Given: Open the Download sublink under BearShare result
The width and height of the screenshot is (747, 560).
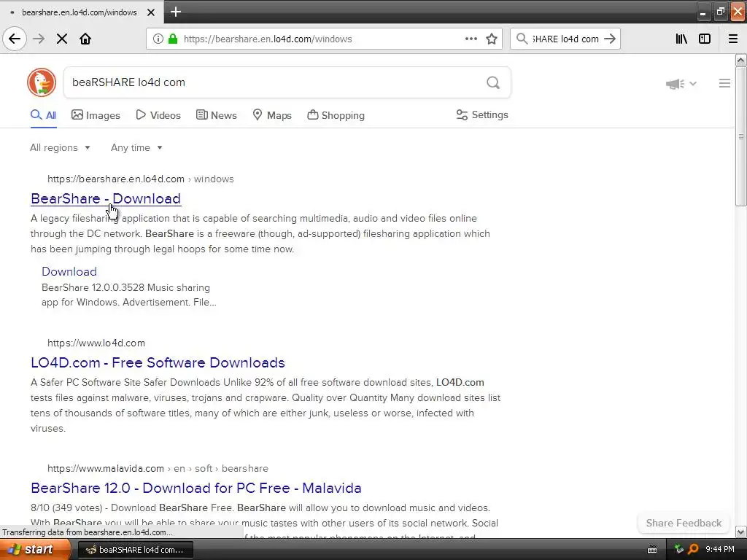Looking at the screenshot, I should (x=69, y=271).
